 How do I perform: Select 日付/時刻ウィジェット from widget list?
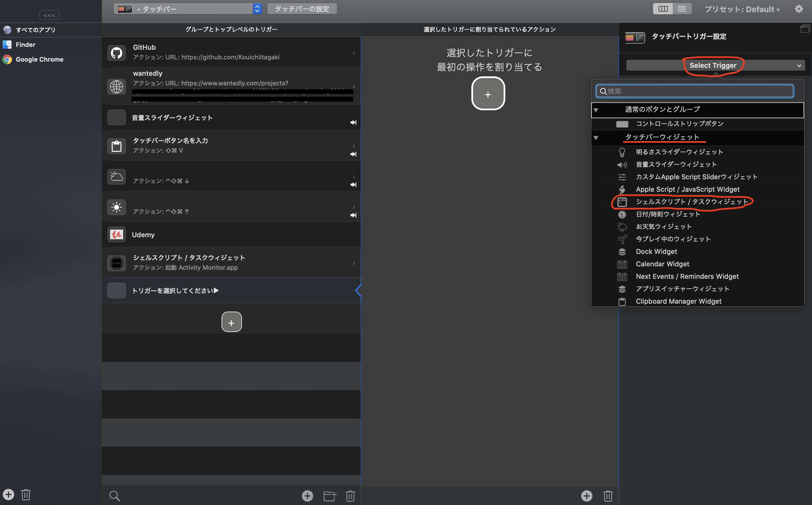(x=668, y=214)
